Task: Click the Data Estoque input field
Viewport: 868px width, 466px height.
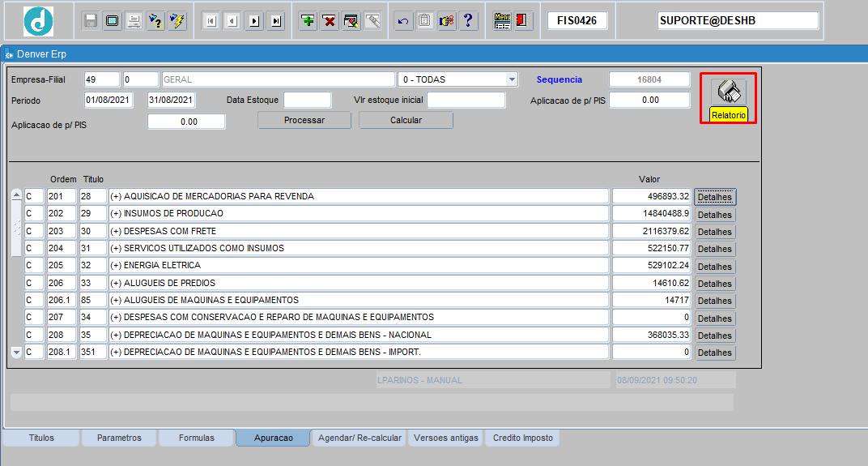Action: (x=307, y=100)
